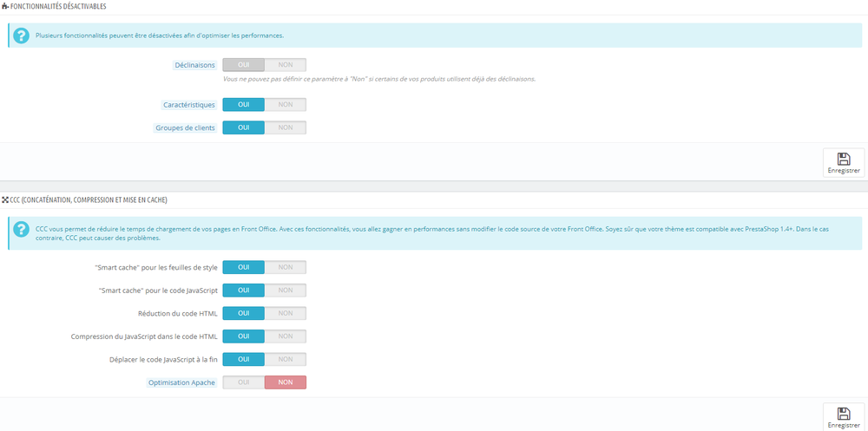Click "Smart cache" pour le code JavaScript label
Image resolution: width=868 pixels, height=431 pixels.
158,291
